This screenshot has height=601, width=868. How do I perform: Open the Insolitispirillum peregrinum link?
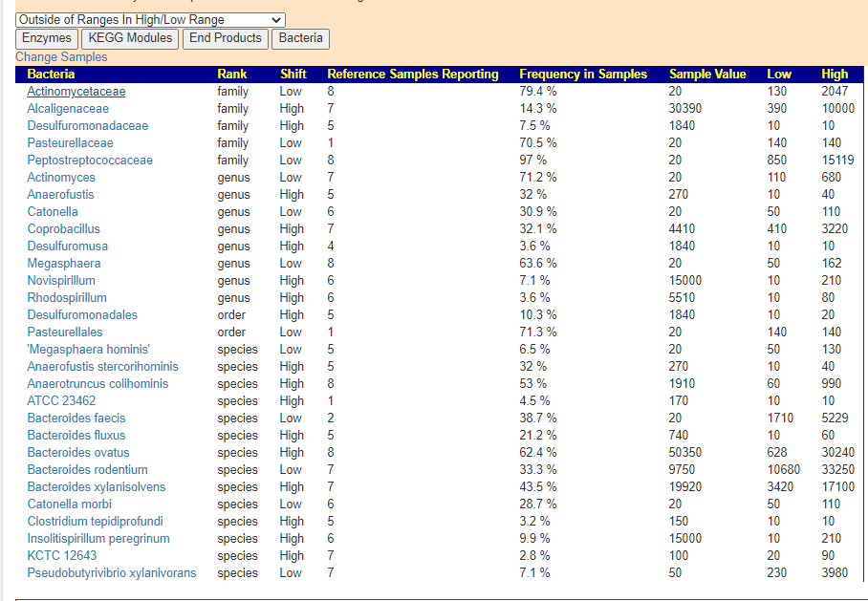click(x=98, y=539)
